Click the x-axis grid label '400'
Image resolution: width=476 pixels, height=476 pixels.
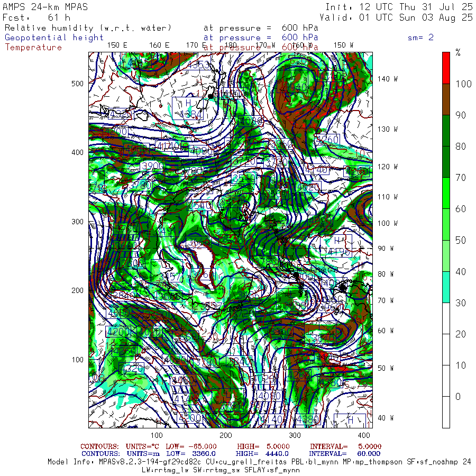(x=364, y=436)
